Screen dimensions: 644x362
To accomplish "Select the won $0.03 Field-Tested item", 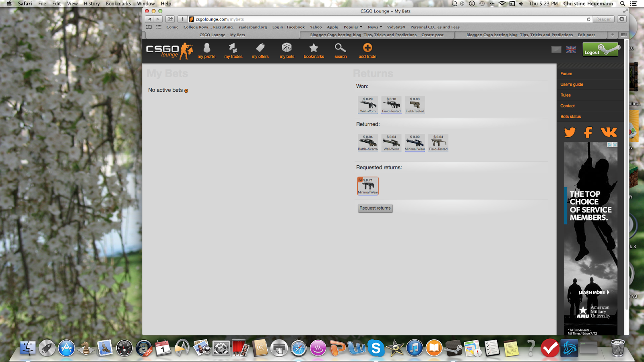I will [x=415, y=105].
